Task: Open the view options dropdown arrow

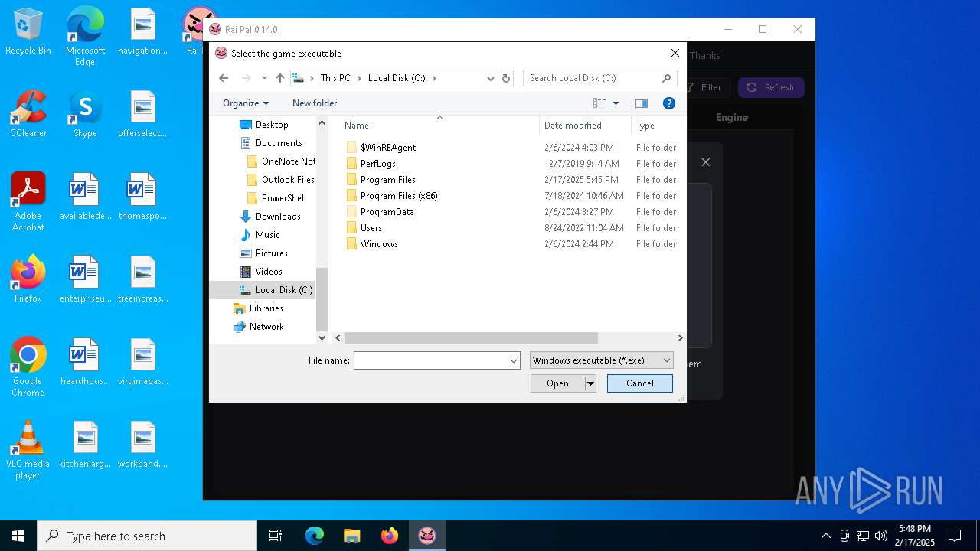Action: pyautogui.click(x=616, y=103)
